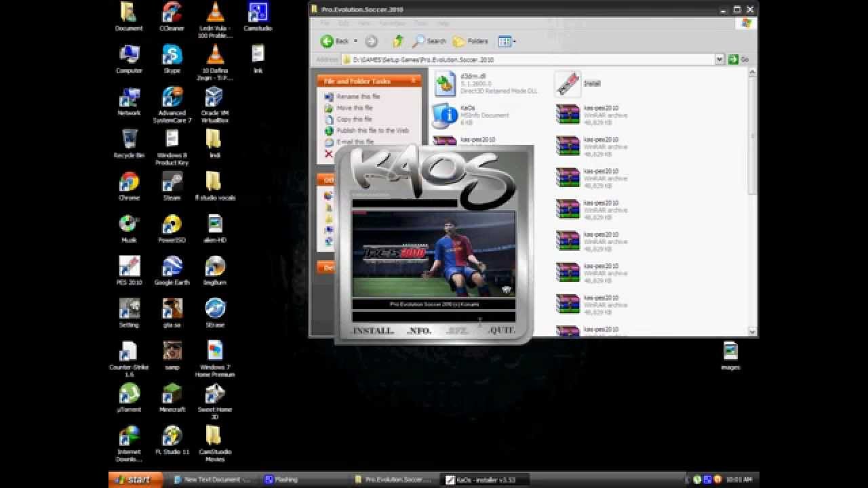Select the PES 2010 desktop shortcut

[x=129, y=271]
